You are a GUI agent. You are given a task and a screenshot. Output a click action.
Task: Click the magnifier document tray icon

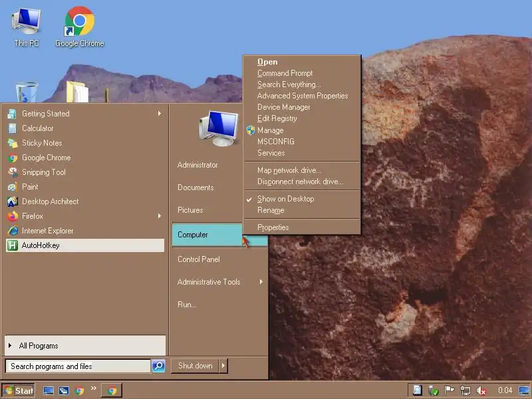click(x=418, y=390)
